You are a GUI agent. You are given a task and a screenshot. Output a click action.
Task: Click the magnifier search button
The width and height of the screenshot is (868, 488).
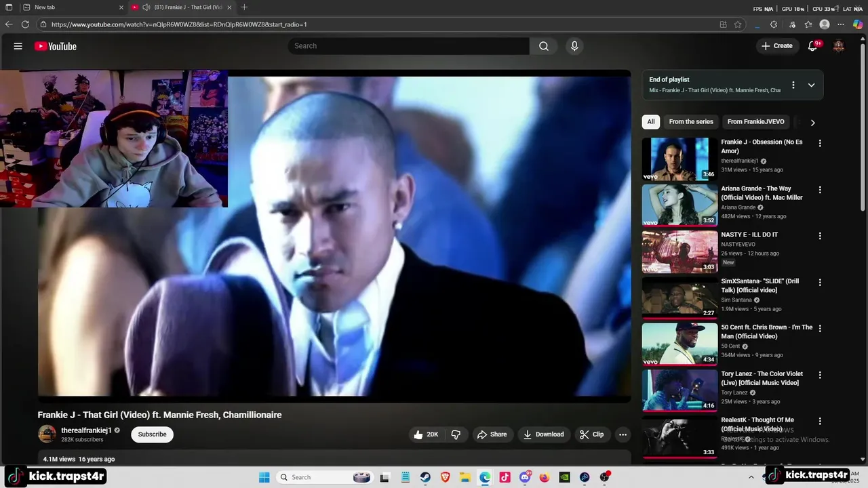(544, 46)
